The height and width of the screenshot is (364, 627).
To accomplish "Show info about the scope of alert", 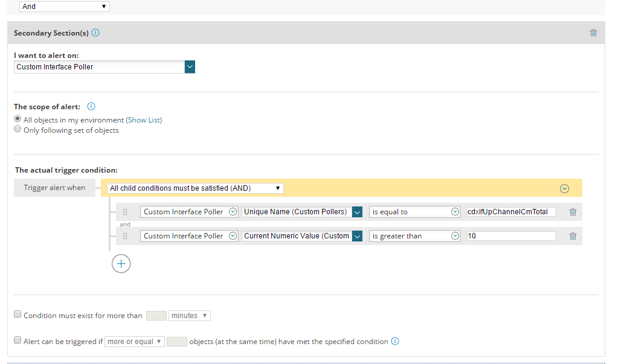I will coord(91,106).
